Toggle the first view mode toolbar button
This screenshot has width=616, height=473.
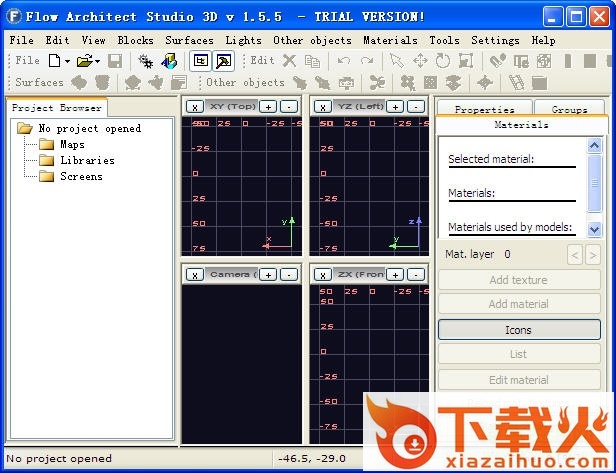[x=200, y=61]
